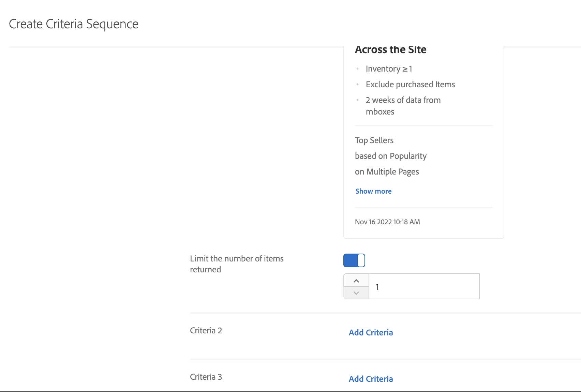Click the Show more link

[373, 191]
